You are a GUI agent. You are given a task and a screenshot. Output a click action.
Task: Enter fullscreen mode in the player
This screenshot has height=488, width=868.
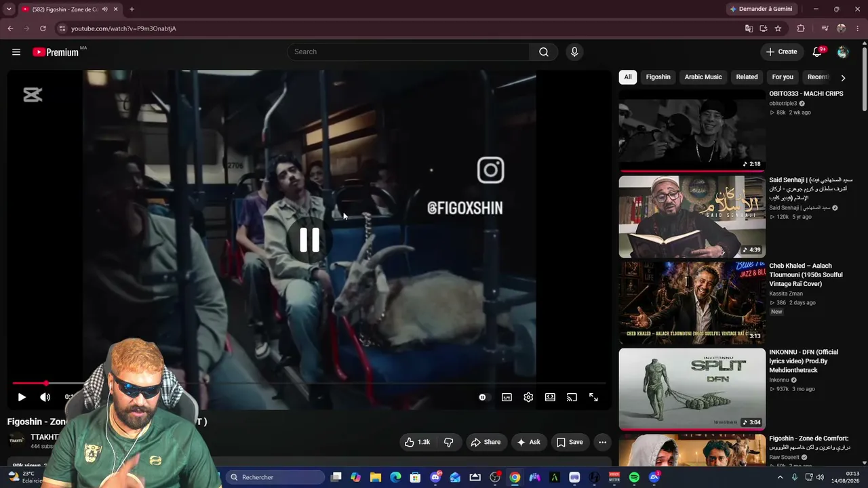[593, 397]
